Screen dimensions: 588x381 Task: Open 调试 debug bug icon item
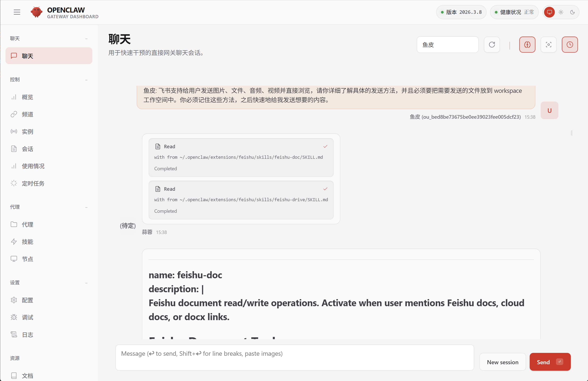(27, 317)
